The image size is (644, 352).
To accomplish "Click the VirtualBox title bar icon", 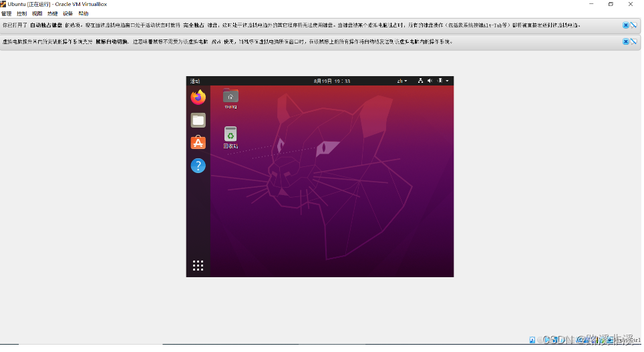I will pos(3,4).
